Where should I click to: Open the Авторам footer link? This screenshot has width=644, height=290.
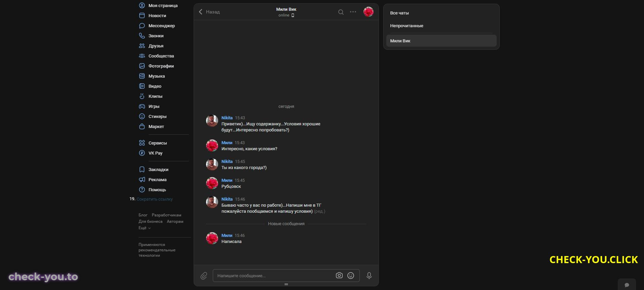(x=175, y=221)
